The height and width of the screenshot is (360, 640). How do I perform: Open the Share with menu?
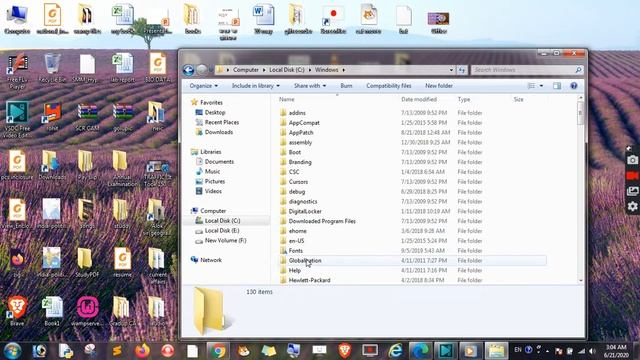pyautogui.click(x=310, y=86)
